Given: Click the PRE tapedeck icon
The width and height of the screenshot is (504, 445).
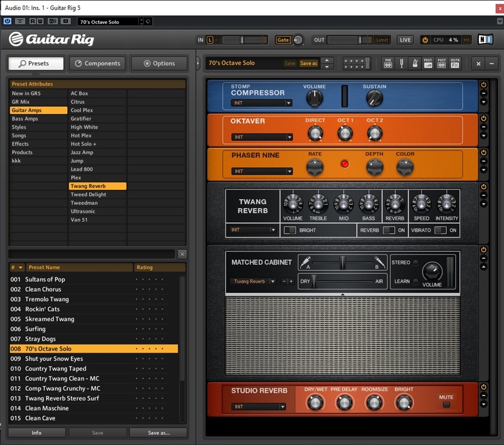Looking at the screenshot, I should click(388, 63).
